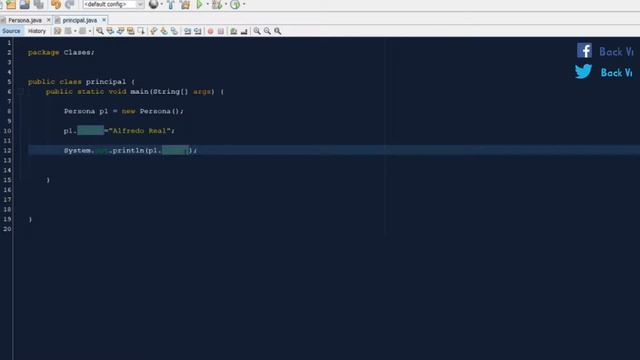The image size is (640, 360).
Task: Open Back history dropdown arrow
Action: click(x=75, y=31)
